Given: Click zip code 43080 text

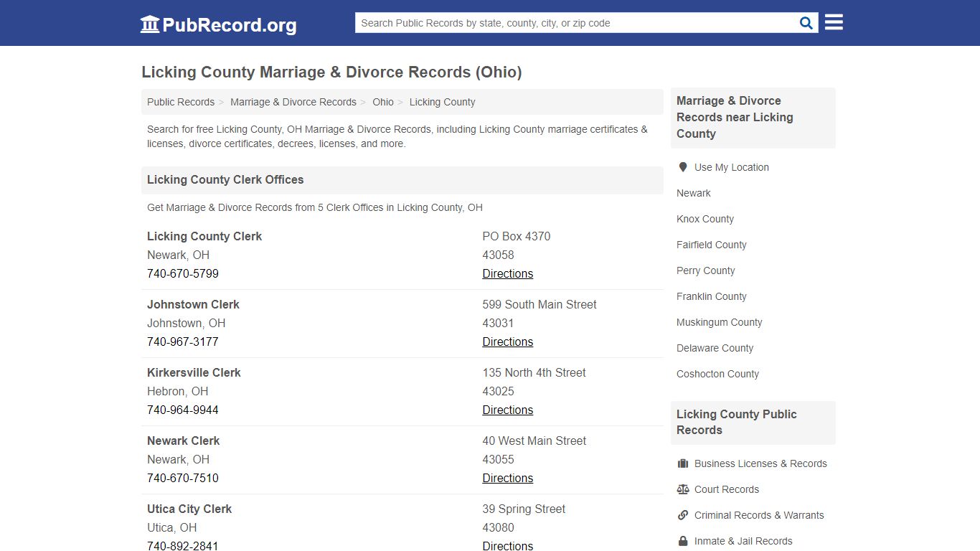Looking at the screenshot, I should click(x=499, y=527).
